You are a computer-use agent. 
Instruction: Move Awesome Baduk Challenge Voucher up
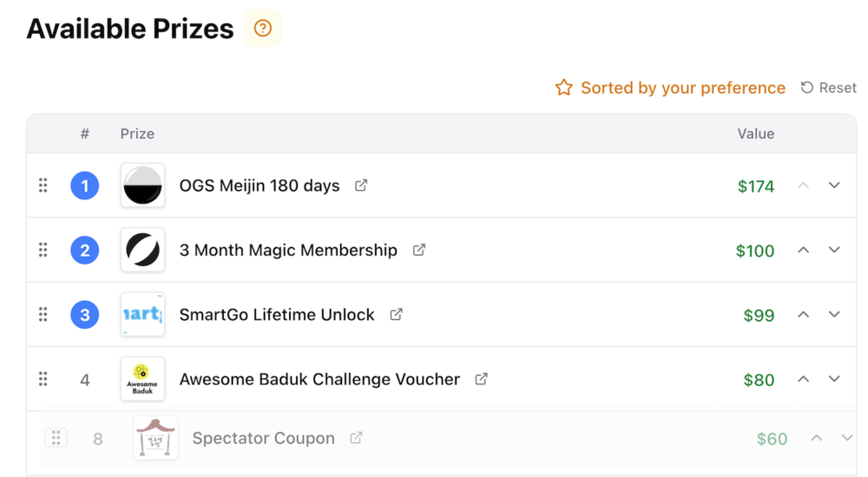click(803, 379)
